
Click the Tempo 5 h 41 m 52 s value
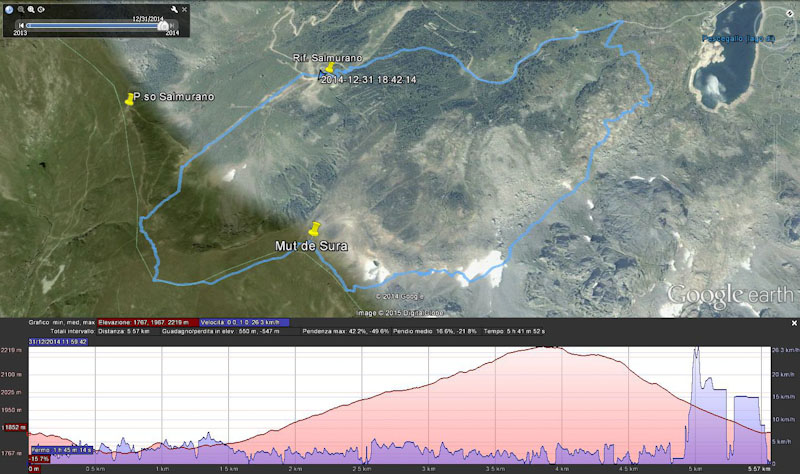(x=514, y=331)
